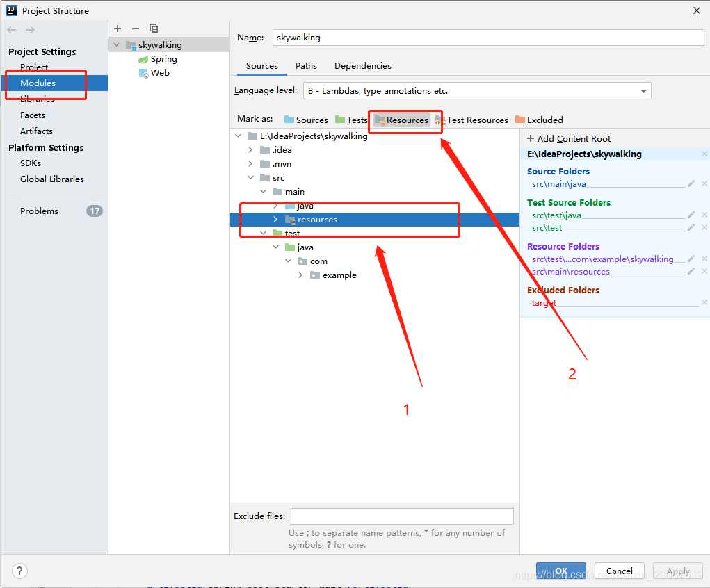
Task: Edit src\main\resources folder properties pencil
Action: pyautogui.click(x=691, y=272)
